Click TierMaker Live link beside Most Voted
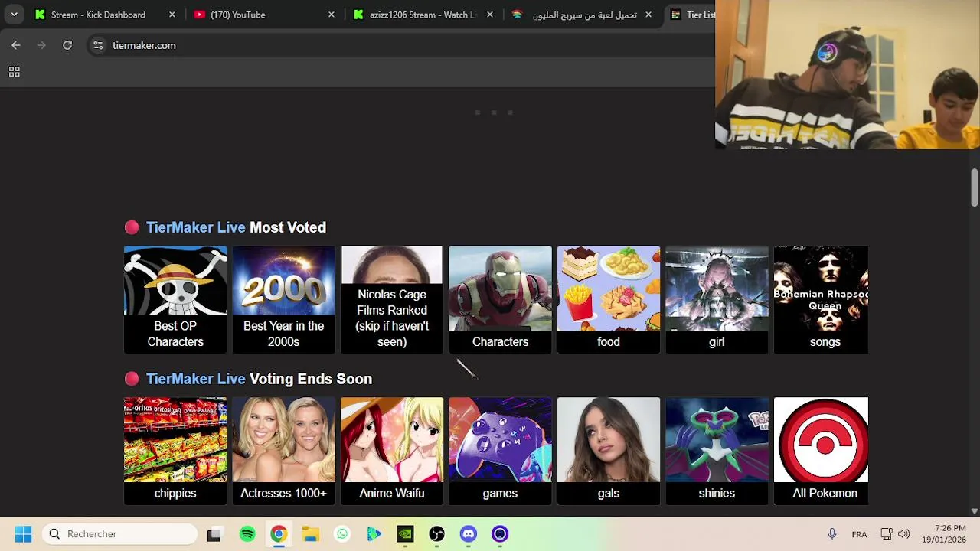The height and width of the screenshot is (551, 980). pyautogui.click(x=195, y=227)
